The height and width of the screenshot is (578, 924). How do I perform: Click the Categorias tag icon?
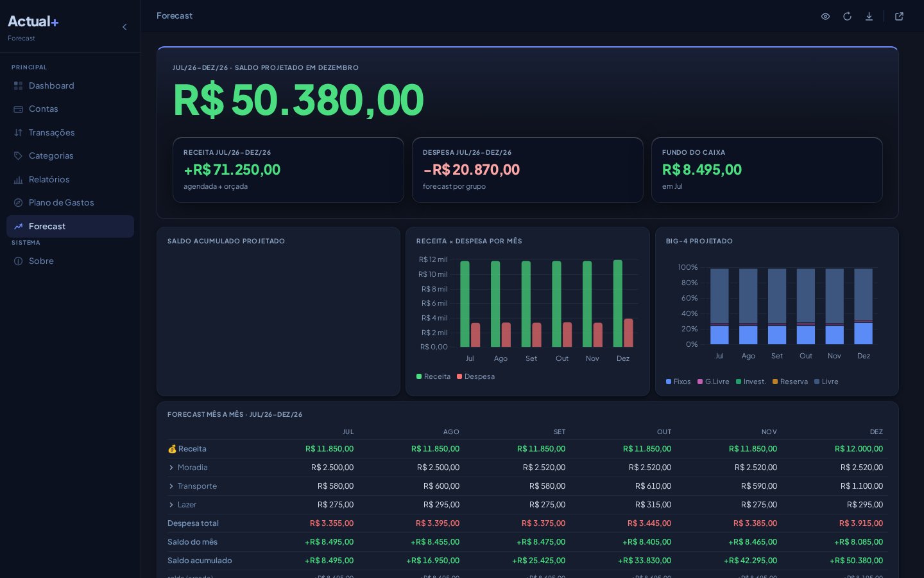pyautogui.click(x=18, y=156)
